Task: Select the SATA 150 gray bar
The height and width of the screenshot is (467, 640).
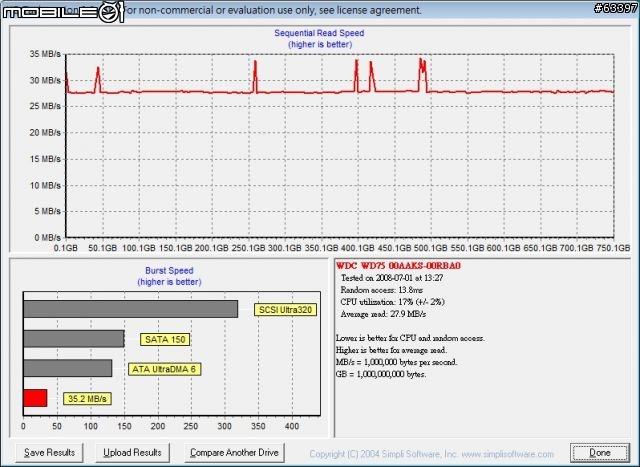Action: tap(74, 339)
